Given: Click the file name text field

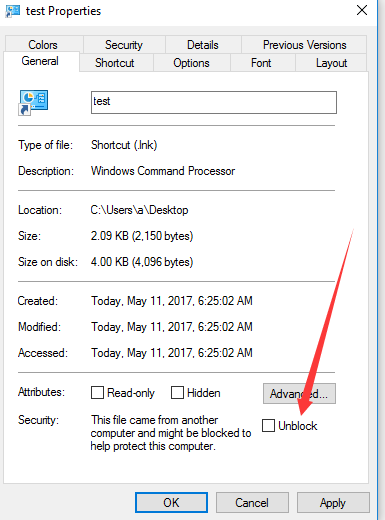Looking at the screenshot, I should click(x=214, y=102).
